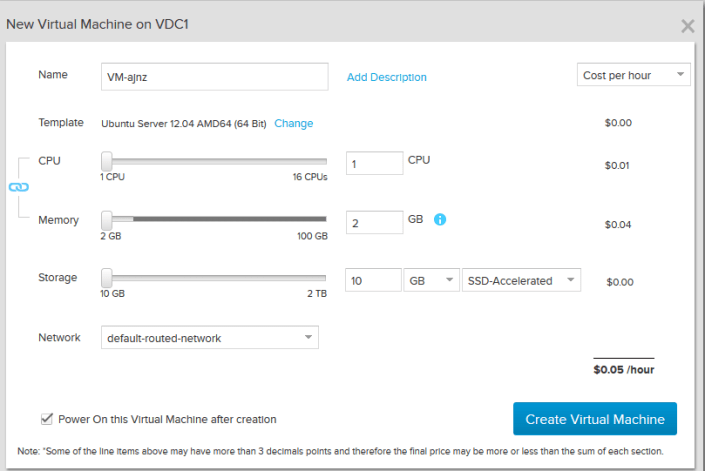The image size is (705, 471).
Task: Click the Storage slider track near 2 TB
Action: click(x=318, y=277)
